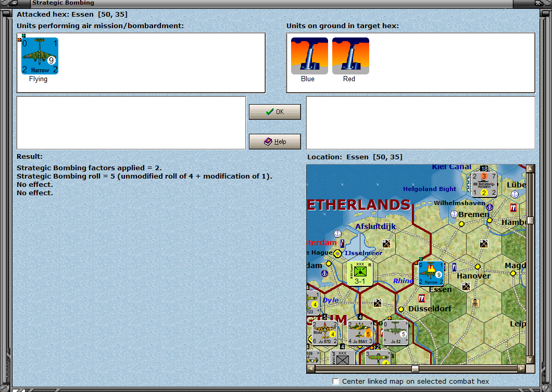This screenshot has height=392, width=552.
Task: Click the Dyle river label on map
Action: [331, 300]
